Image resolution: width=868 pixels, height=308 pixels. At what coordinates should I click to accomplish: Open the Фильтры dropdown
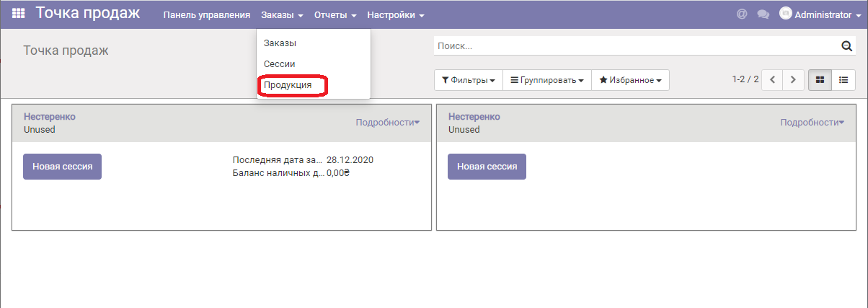[468, 80]
